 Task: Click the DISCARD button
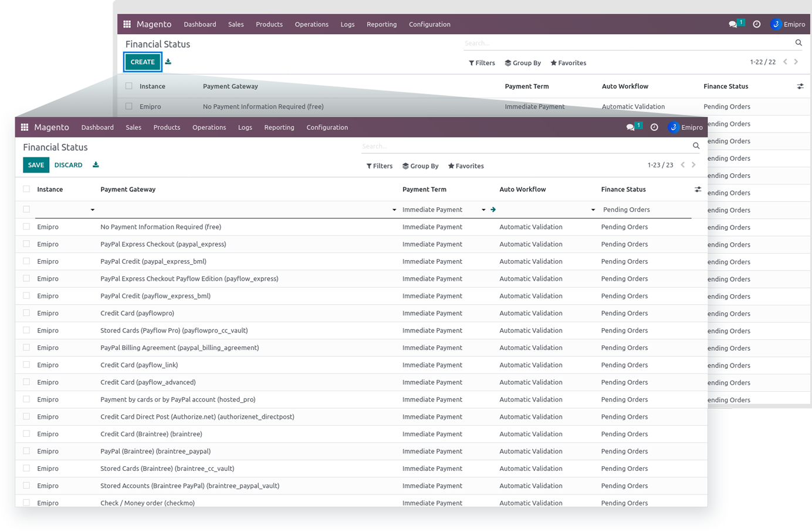(x=68, y=165)
